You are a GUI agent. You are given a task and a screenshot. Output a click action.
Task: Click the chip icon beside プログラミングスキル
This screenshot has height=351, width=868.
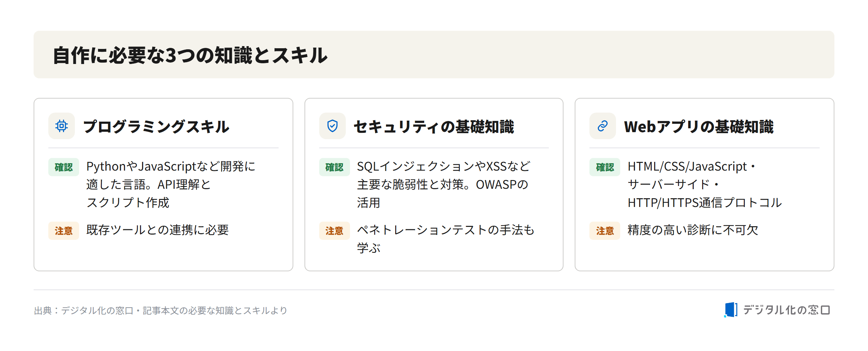tap(62, 126)
